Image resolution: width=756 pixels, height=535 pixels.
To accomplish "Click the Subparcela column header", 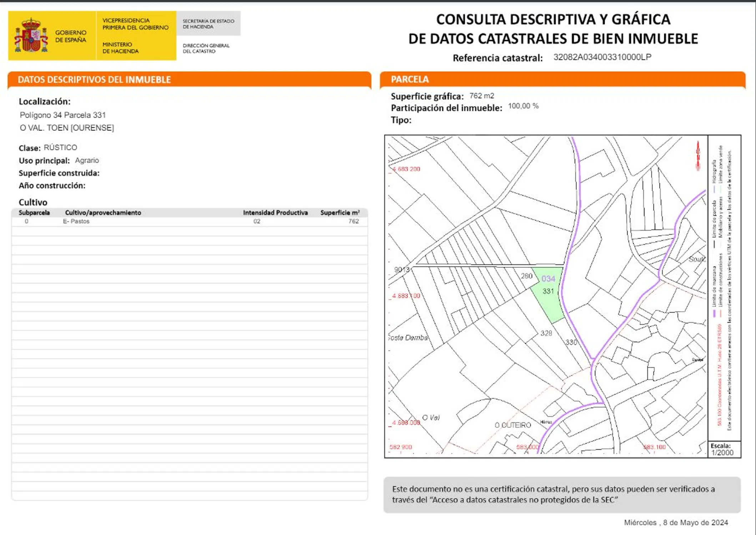I will tap(34, 213).
